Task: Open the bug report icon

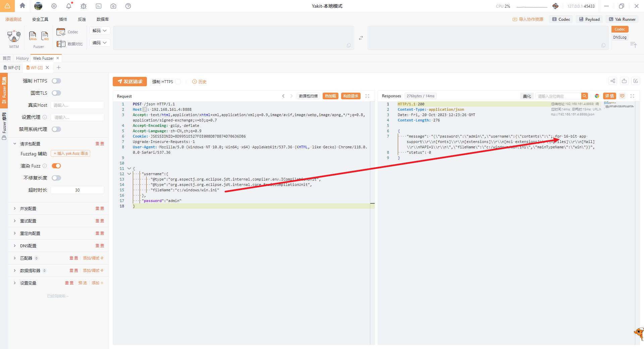Action: pyautogui.click(x=84, y=6)
